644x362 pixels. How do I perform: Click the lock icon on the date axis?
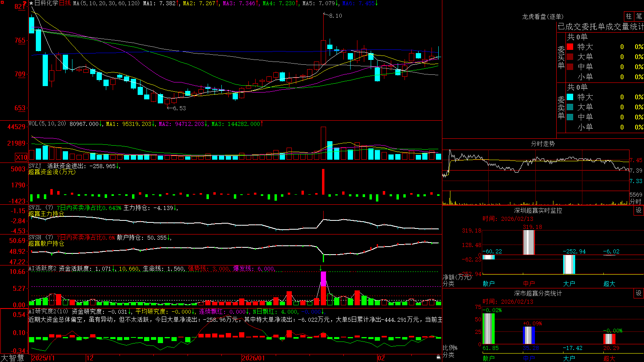pos(438,357)
